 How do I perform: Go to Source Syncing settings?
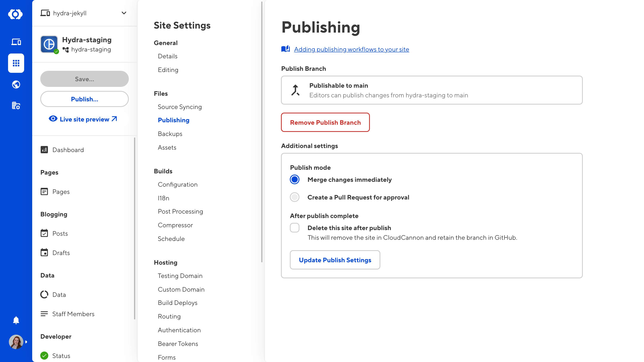[x=180, y=107]
